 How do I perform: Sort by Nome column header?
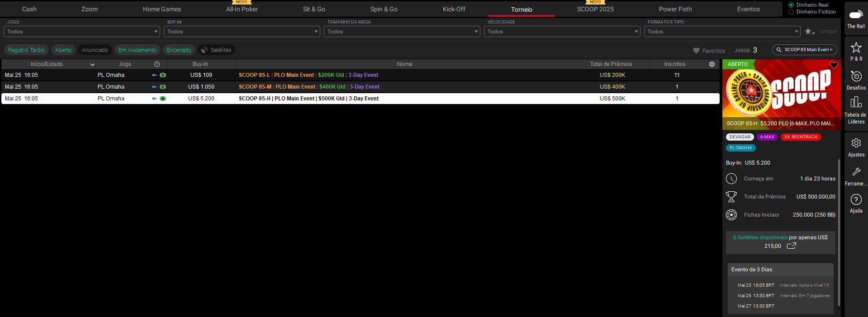click(405, 64)
